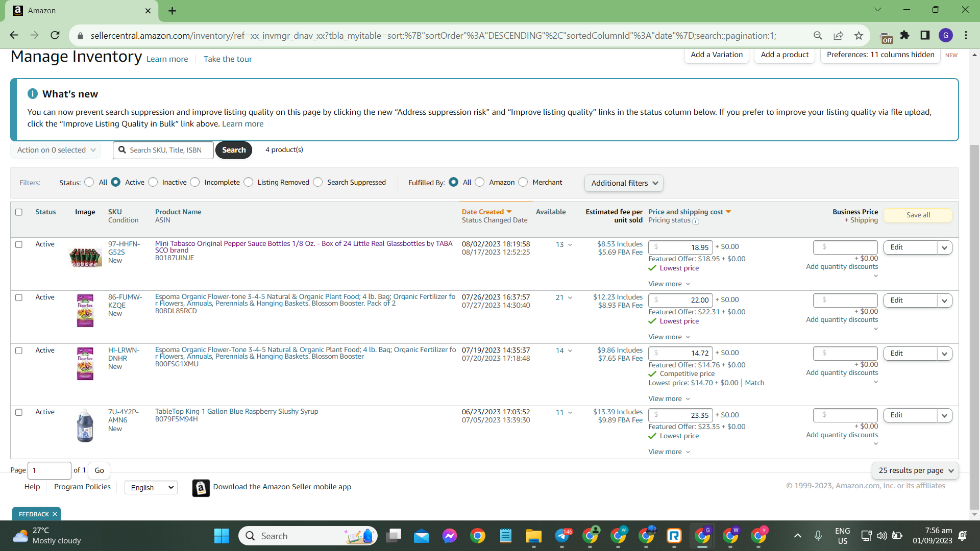Screen dimensions: 980x551
Task: Click the share page icon in address bar
Action: pyautogui.click(x=838, y=35)
